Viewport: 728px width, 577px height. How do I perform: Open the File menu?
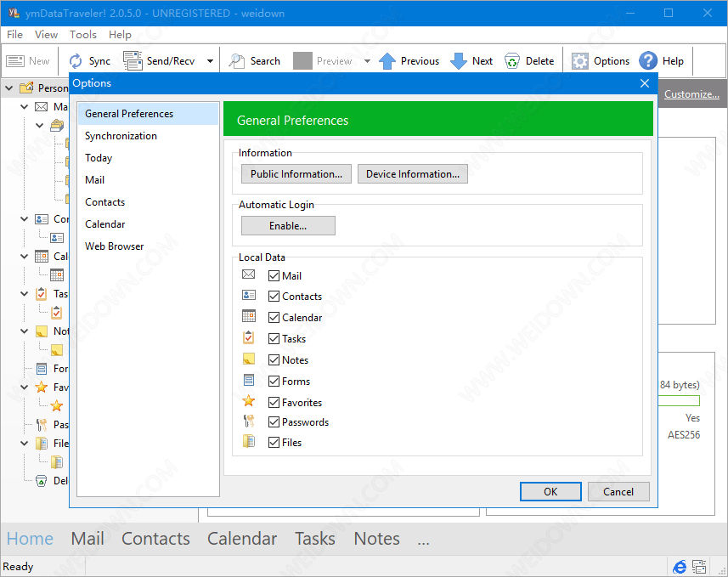[14, 34]
